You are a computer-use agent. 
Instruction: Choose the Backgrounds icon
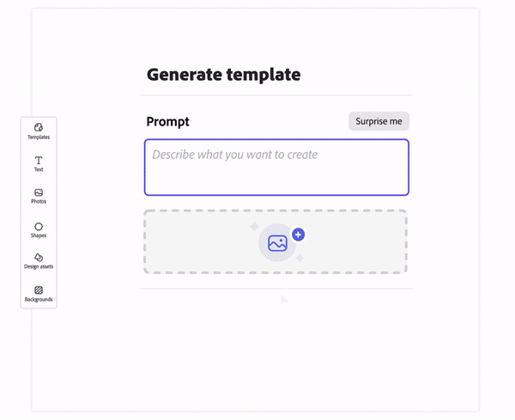(x=39, y=290)
